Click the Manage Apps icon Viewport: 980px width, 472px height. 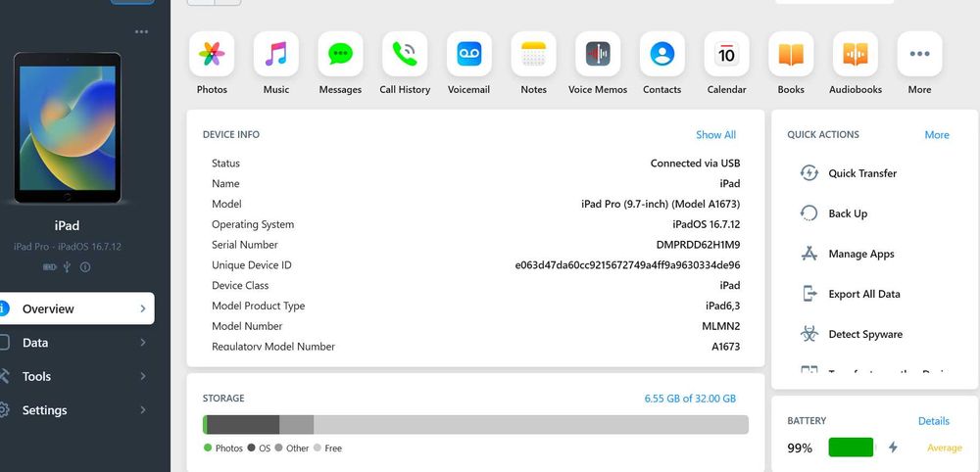point(809,254)
